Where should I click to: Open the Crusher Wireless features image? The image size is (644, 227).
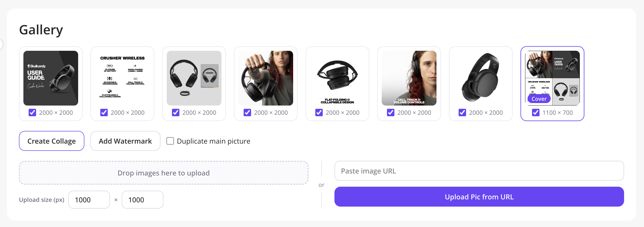122,78
